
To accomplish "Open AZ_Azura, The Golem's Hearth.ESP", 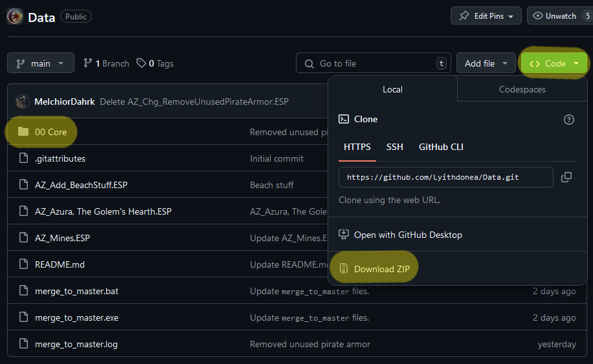I will tap(103, 211).
